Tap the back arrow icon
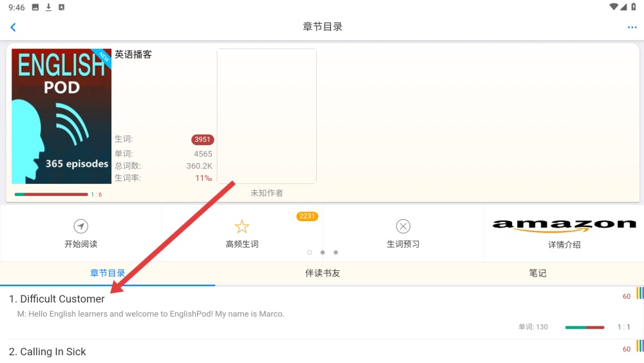Viewport: 644px width, 363px height. point(13,27)
